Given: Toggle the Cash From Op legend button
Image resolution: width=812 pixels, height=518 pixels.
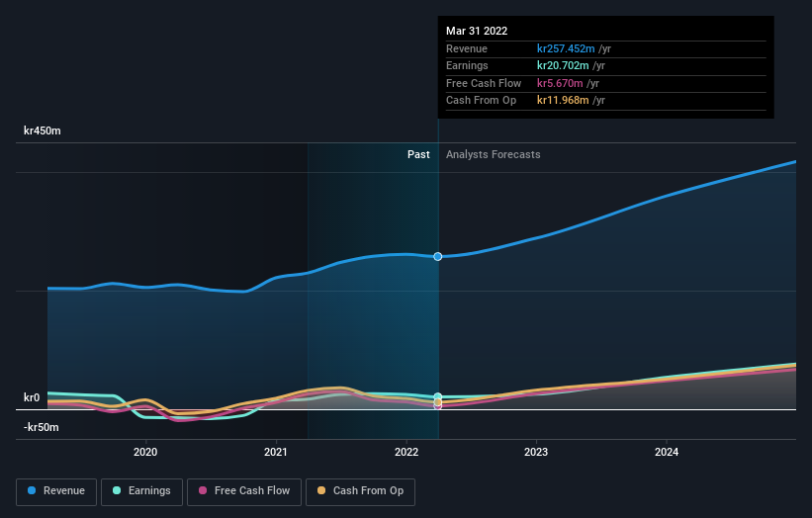Looking at the screenshot, I should (x=360, y=491).
